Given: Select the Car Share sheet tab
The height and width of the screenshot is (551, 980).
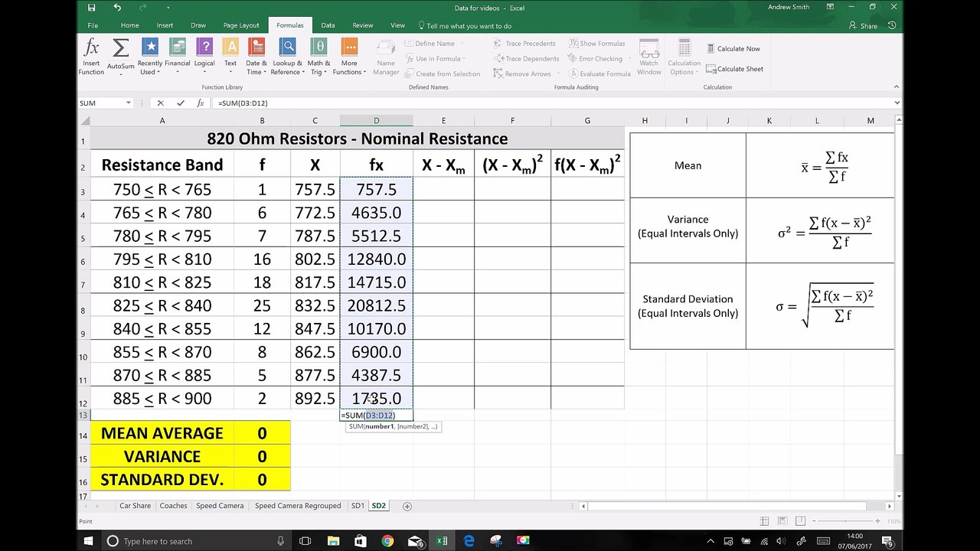Looking at the screenshot, I should click(x=135, y=506).
